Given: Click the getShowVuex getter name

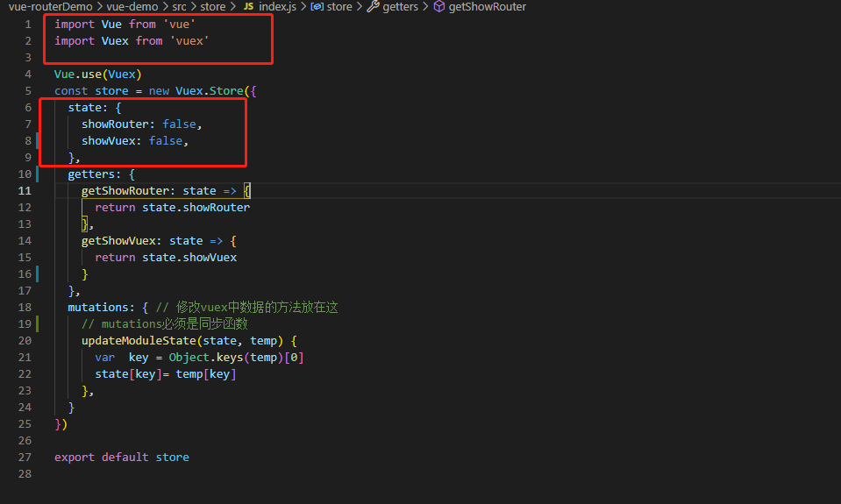Looking at the screenshot, I should click(x=118, y=241).
